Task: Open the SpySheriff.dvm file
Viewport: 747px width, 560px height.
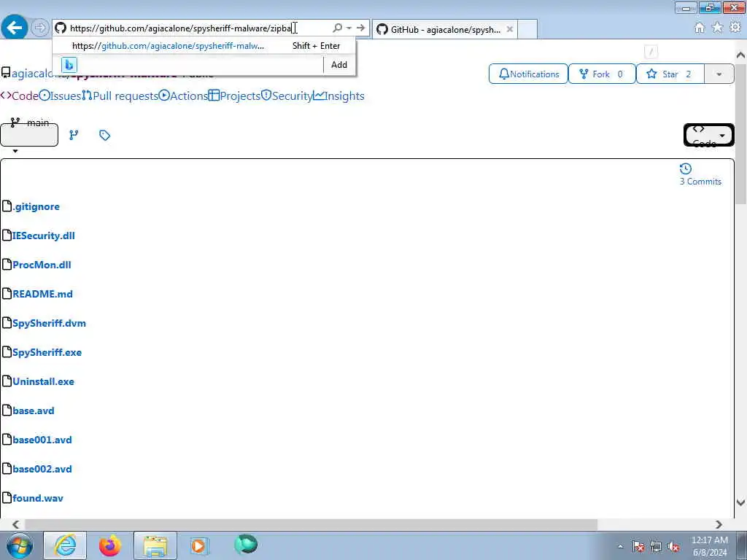Action: coord(50,323)
